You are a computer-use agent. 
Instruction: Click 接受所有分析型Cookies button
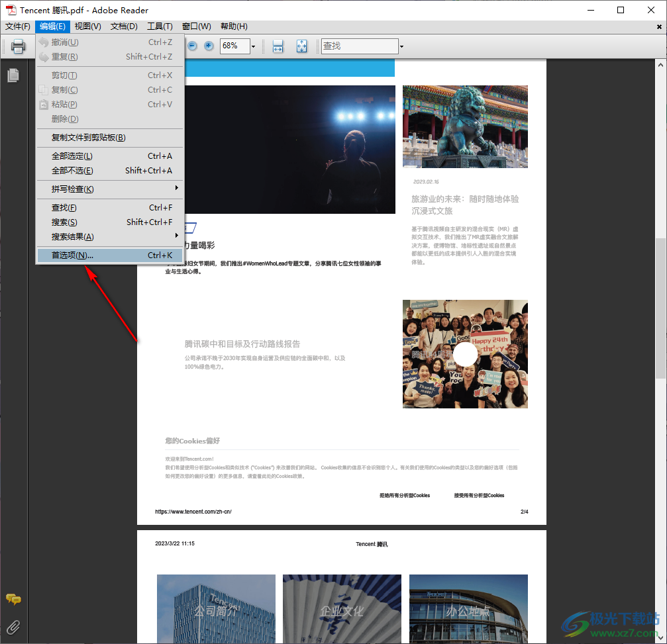479,495
